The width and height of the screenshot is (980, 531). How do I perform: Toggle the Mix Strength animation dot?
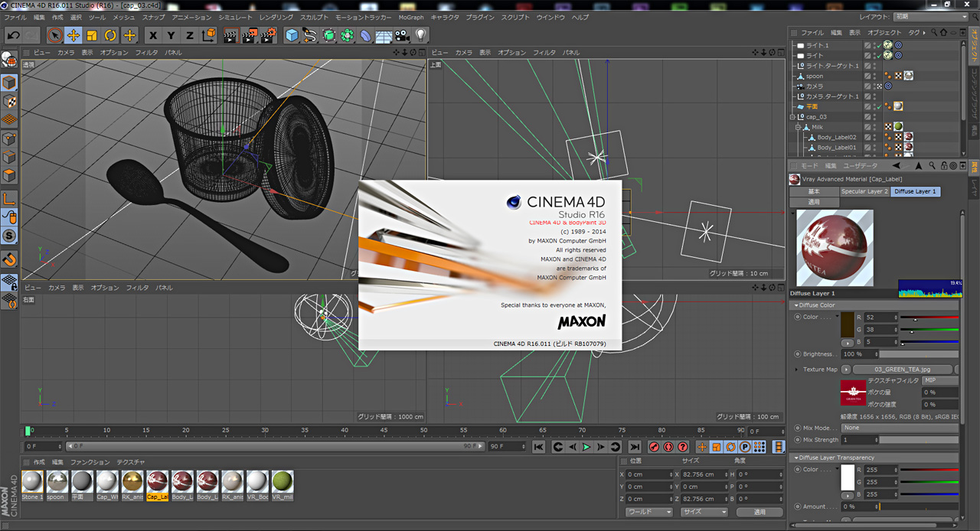pos(798,440)
